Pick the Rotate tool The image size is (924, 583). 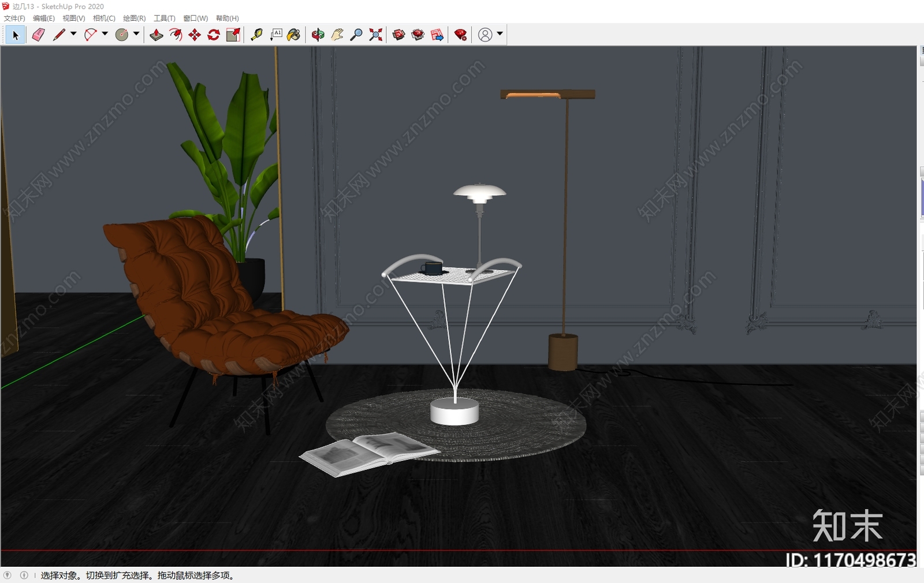point(214,35)
